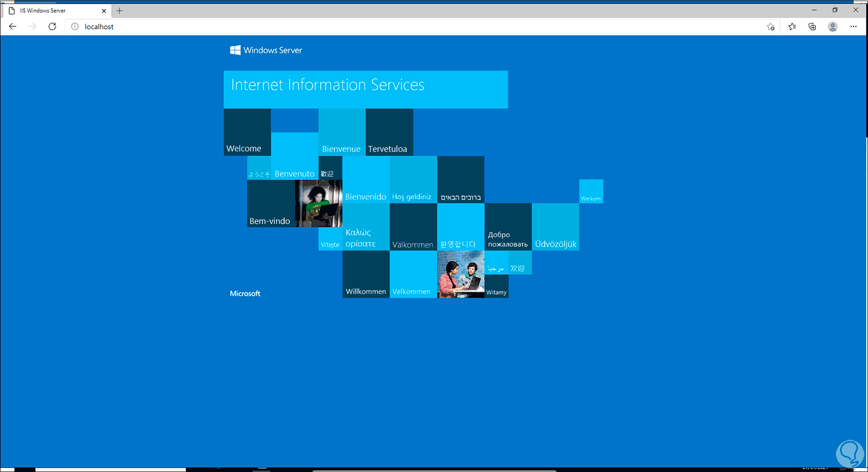Go back to the previous page
This screenshot has width=868, height=472.
pyautogui.click(x=13, y=27)
